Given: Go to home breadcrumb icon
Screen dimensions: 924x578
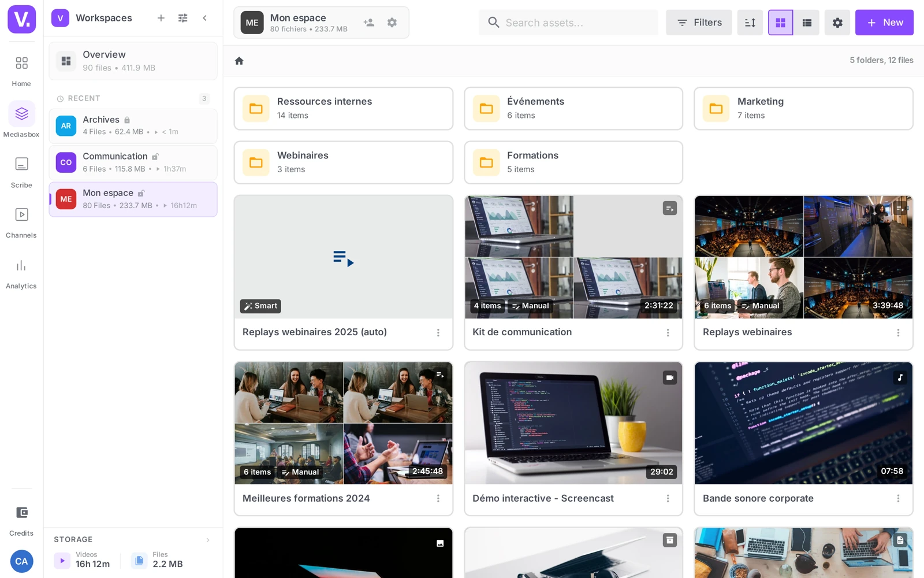Looking at the screenshot, I should tap(239, 61).
